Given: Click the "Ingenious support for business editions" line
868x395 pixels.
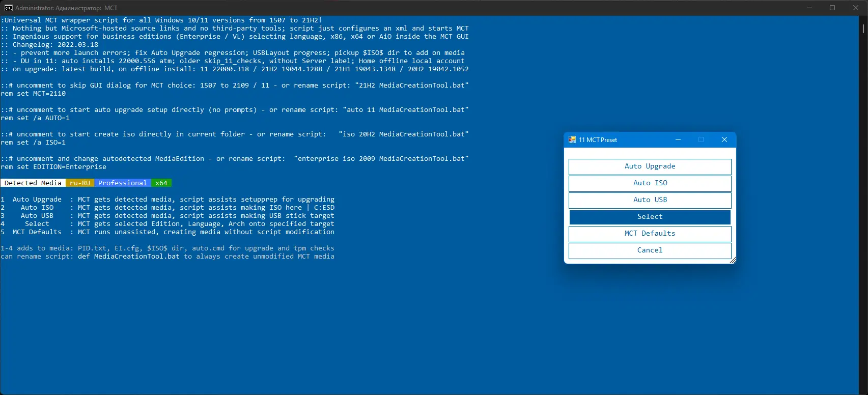Looking at the screenshot, I should pos(235,37).
